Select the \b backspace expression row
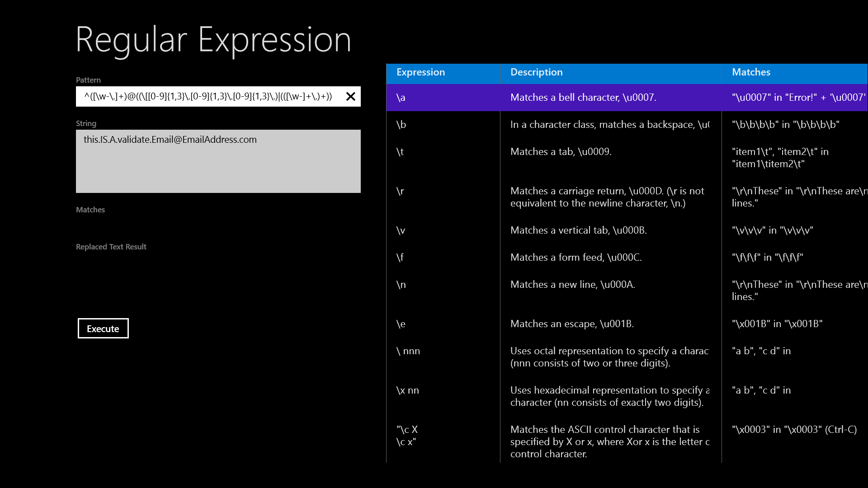Image resolution: width=868 pixels, height=488 pixels. point(583,124)
